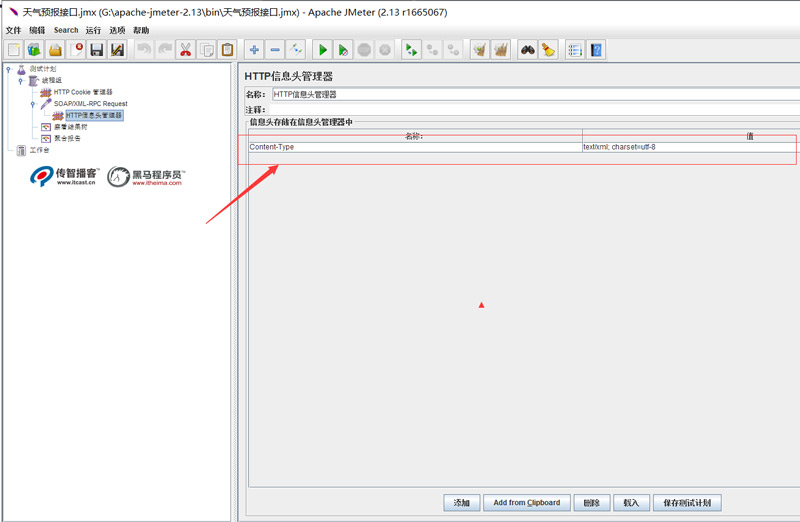Screen dimensions: 800x522
Task: Open the 运行 menu
Action: [93, 30]
